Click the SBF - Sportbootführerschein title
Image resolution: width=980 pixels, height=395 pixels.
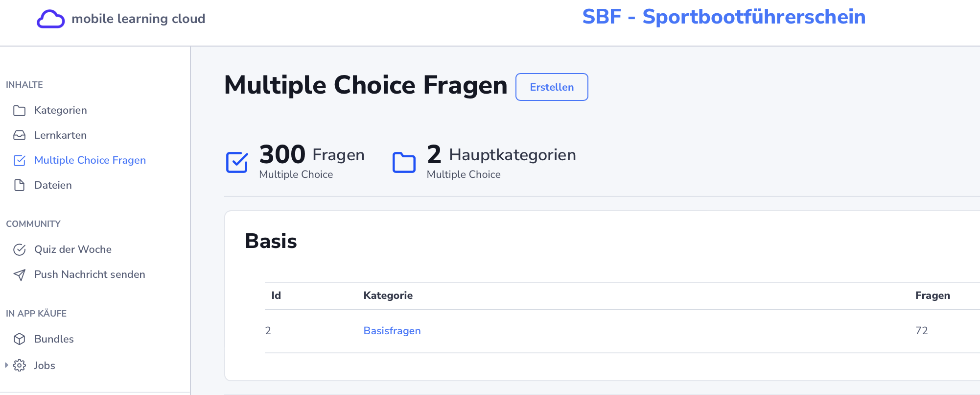click(724, 17)
